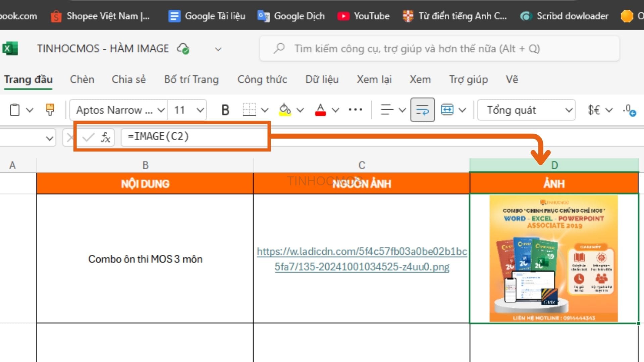Switch to Công thức tab
644x362 pixels.
[262, 79]
